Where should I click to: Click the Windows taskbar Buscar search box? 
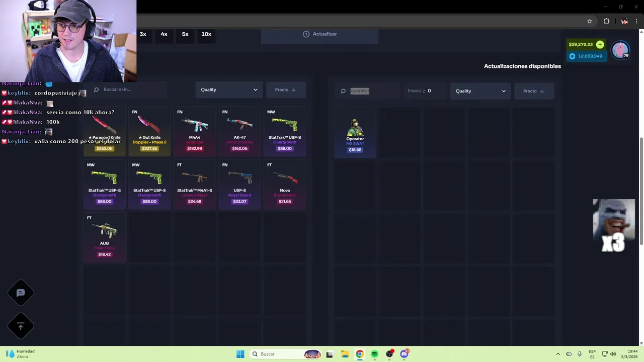point(285,354)
